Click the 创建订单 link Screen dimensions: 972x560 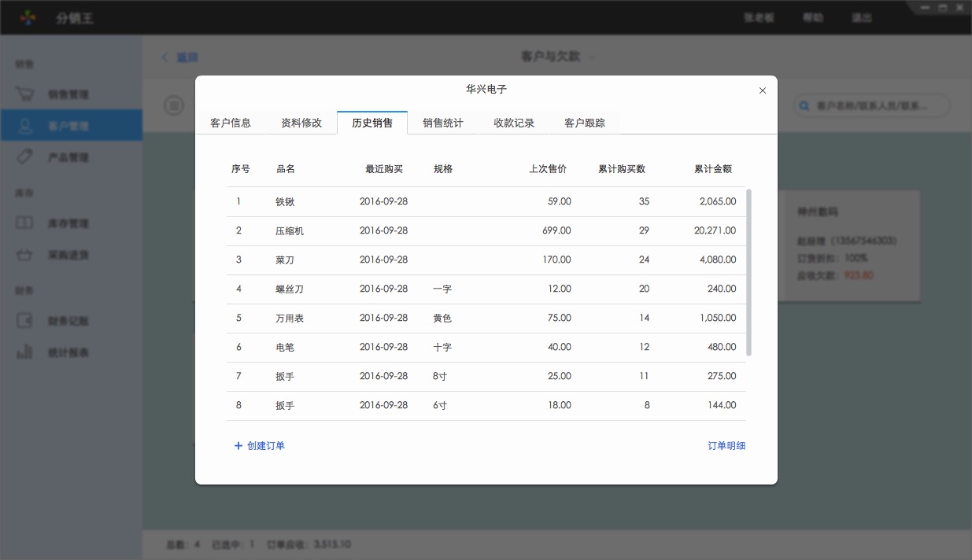click(260, 446)
